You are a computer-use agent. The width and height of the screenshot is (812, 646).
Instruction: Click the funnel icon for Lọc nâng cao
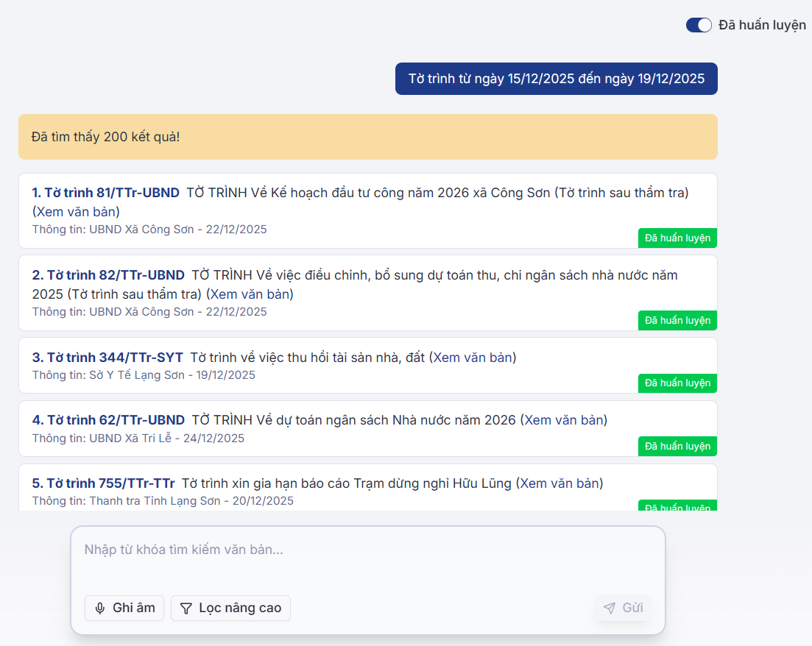coord(186,608)
